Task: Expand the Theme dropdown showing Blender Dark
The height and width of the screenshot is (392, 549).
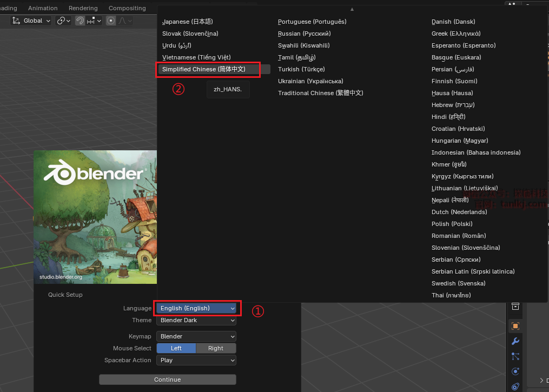Action: coord(196,320)
